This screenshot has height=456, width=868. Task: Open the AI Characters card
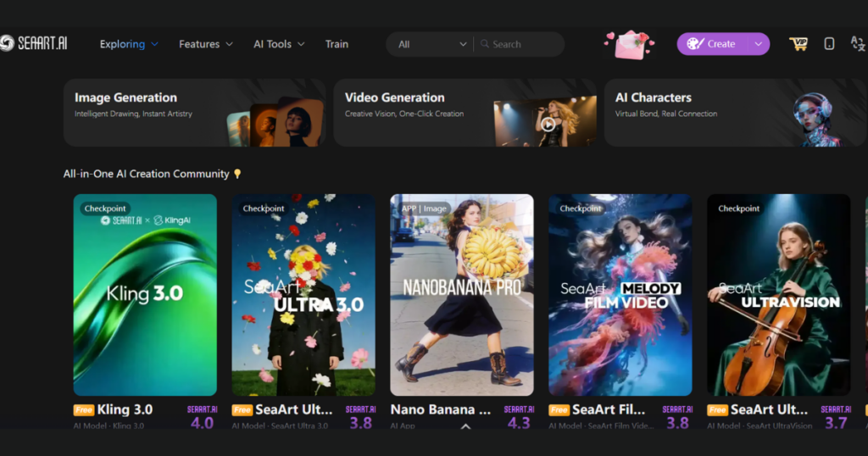pos(734,113)
